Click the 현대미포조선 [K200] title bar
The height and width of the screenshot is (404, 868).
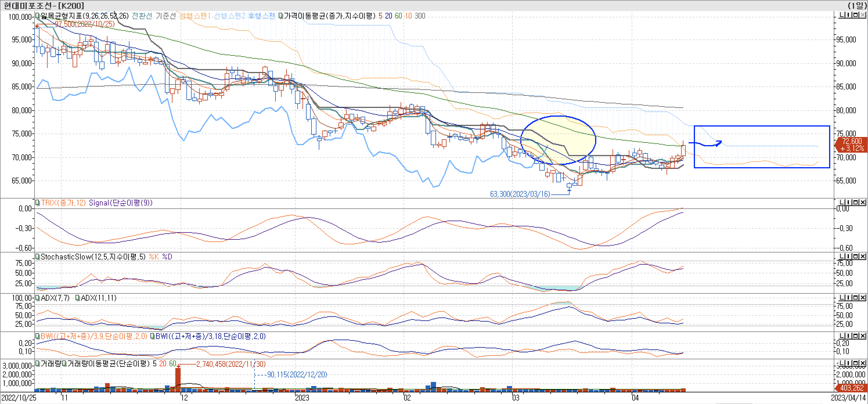(44, 6)
